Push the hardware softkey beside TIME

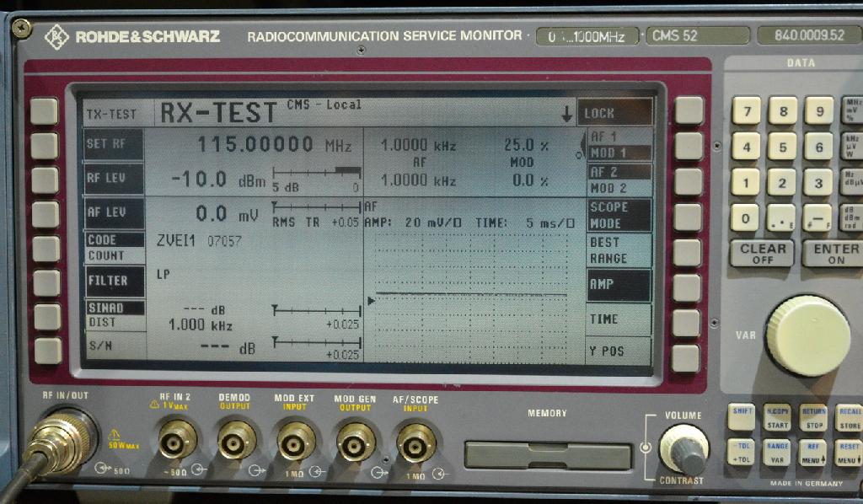pos(686,323)
